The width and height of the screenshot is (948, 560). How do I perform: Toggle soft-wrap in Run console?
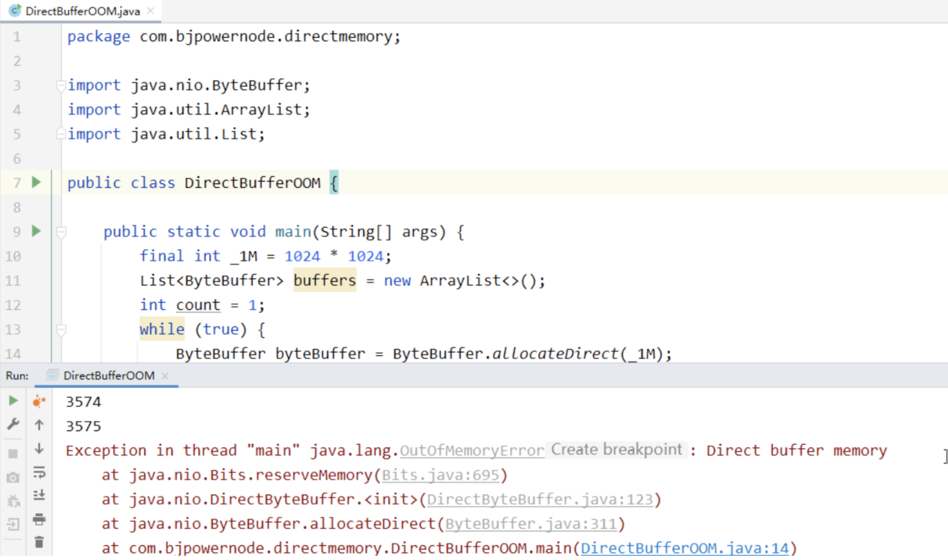point(39,472)
